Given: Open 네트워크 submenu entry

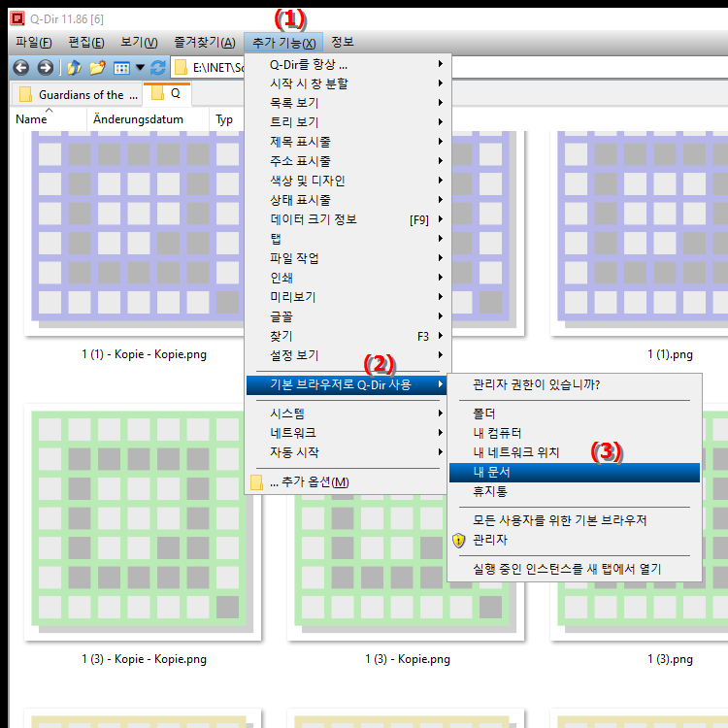Looking at the screenshot, I should click(347, 433).
